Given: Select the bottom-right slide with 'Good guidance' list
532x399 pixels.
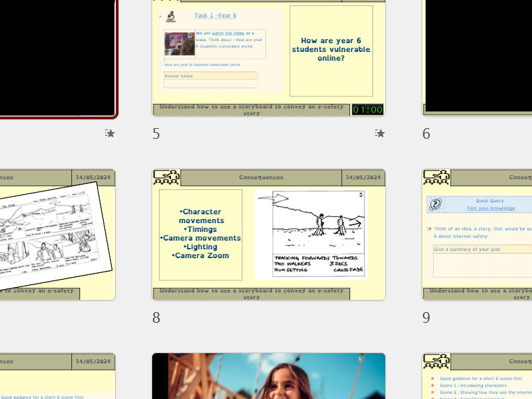Looking at the screenshot, I should pos(477,376).
